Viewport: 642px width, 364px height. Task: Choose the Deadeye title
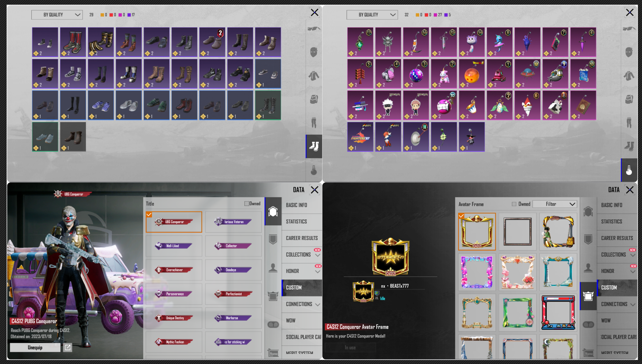click(234, 270)
